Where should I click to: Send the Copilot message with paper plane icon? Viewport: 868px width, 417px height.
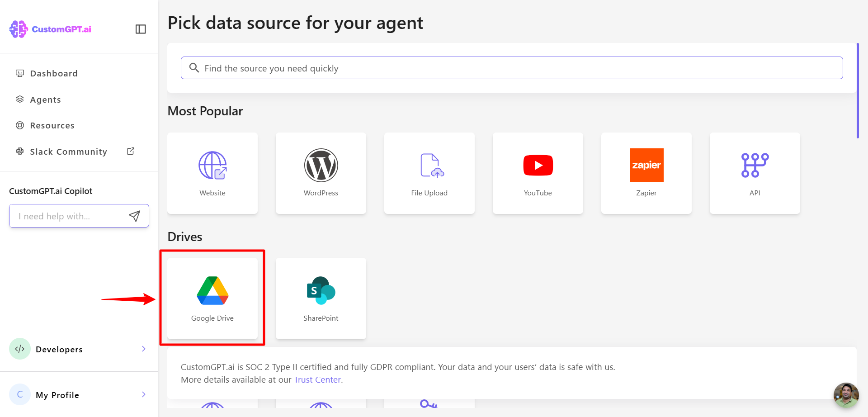point(134,216)
